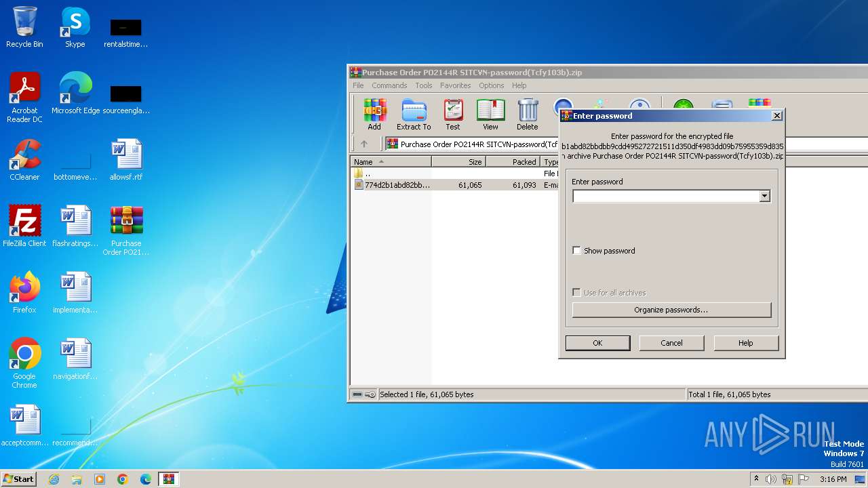Open Windows Explorer from the taskbar
This screenshot has width=868, height=488.
click(x=77, y=479)
